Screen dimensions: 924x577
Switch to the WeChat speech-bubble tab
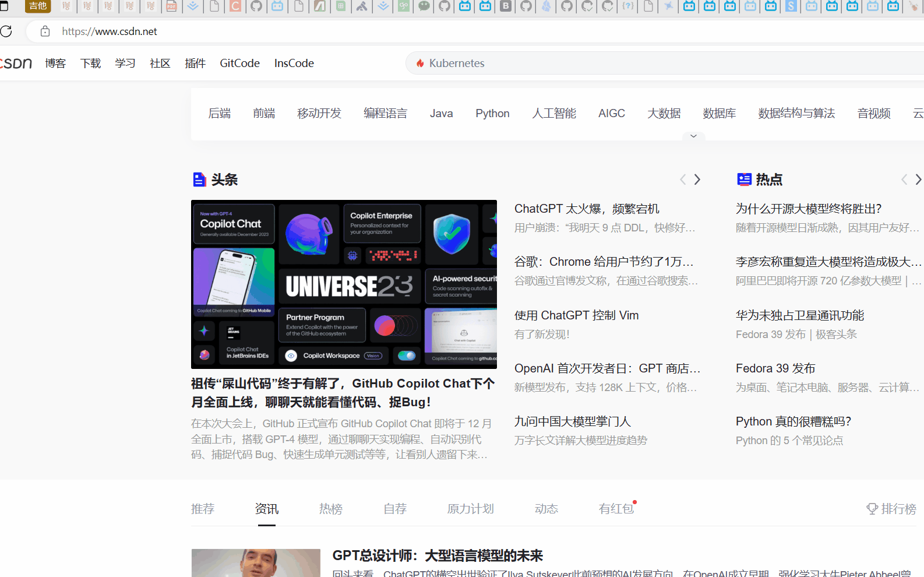tap(424, 6)
